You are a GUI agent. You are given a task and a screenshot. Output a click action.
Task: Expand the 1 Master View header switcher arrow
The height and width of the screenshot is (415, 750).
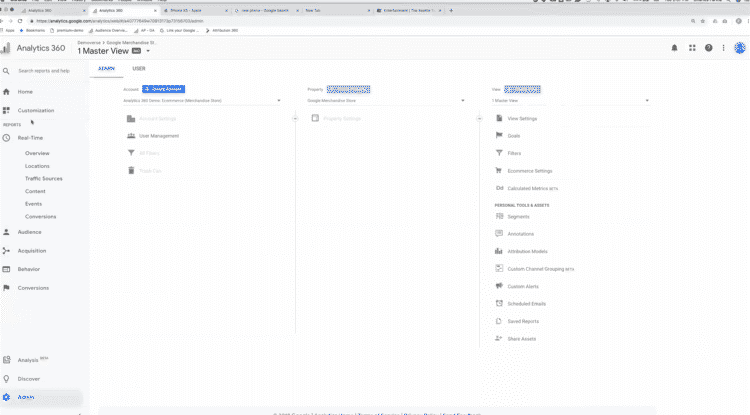tap(148, 51)
